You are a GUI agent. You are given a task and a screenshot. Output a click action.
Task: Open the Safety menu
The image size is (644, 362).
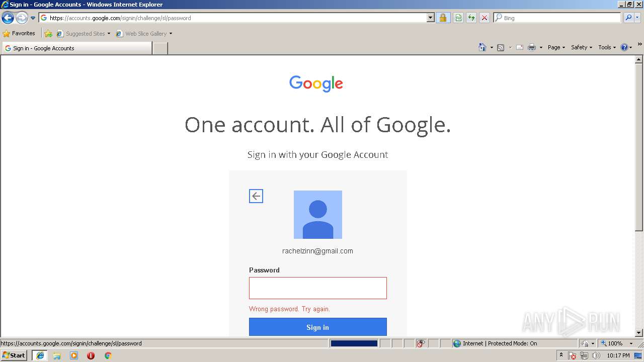582,47
